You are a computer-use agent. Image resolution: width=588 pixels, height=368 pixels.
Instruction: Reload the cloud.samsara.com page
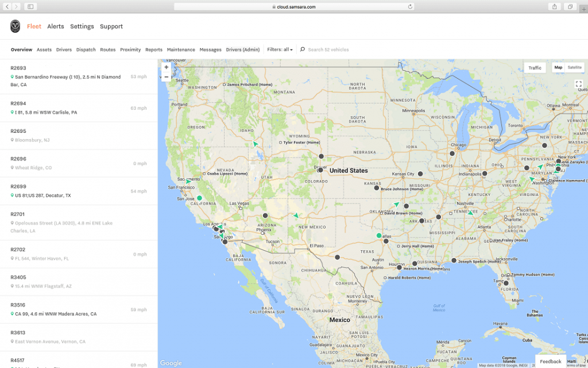409,6
